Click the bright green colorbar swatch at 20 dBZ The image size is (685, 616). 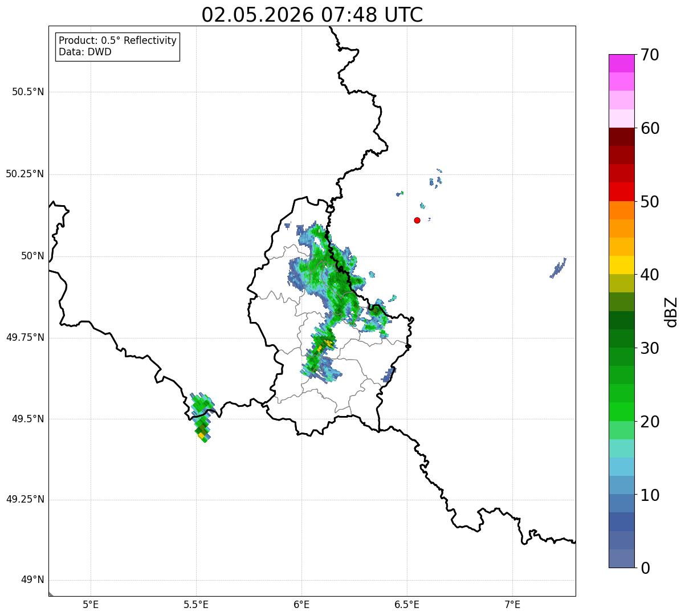coord(621,411)
